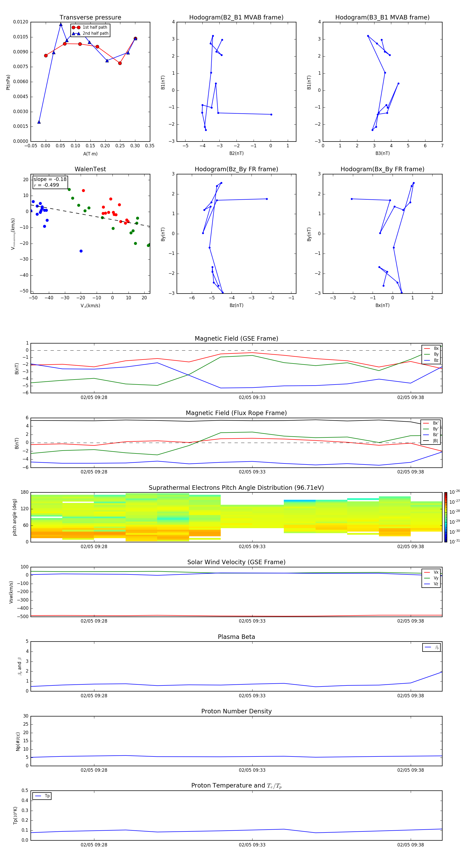The width and height of the screenshot is (473, 868).
Task: Click the 10^-31 colorbar tick label
Action: [455, 542]
